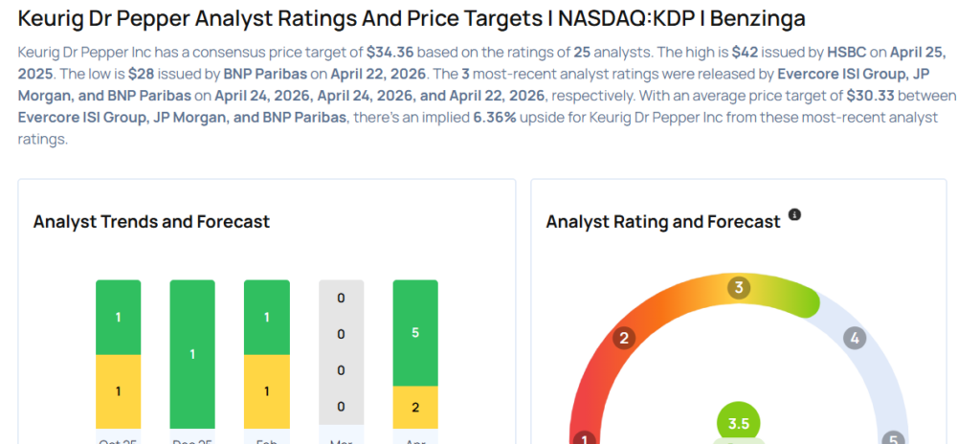Click gauge marker number 3
This screenshot has width=980, height=444.
tap(738, 288)
